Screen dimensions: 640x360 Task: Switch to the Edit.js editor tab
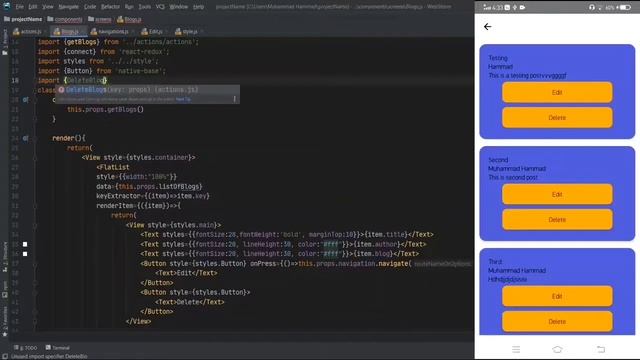coord(152,31)
